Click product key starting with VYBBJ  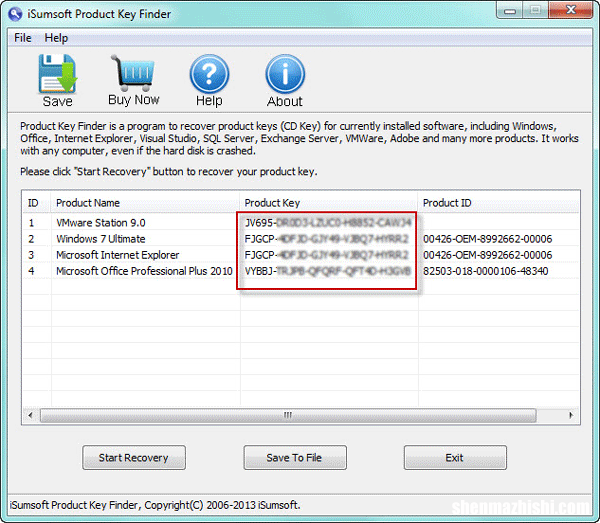pyautogui.click(x=328, y=271)
